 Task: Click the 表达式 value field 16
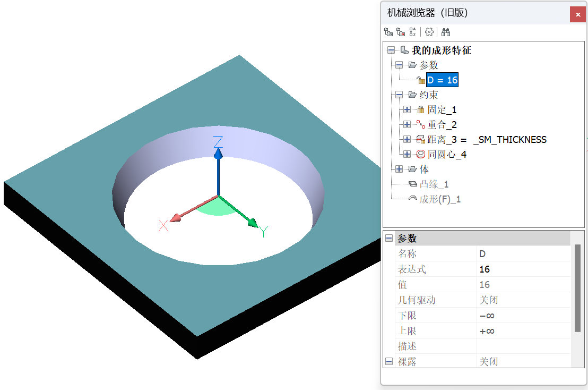click(523, 269)
